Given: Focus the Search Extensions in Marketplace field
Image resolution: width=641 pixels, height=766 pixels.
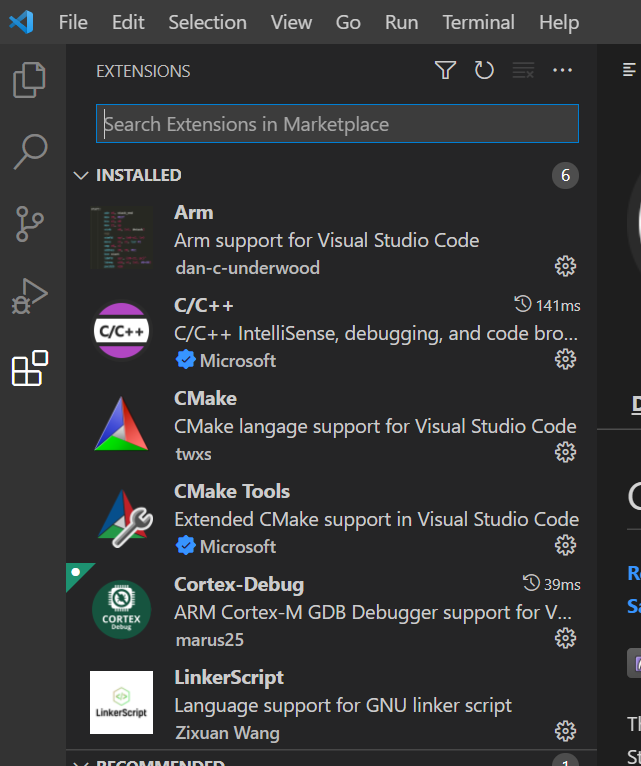Looking at the screenshot, I should (338, 124).
